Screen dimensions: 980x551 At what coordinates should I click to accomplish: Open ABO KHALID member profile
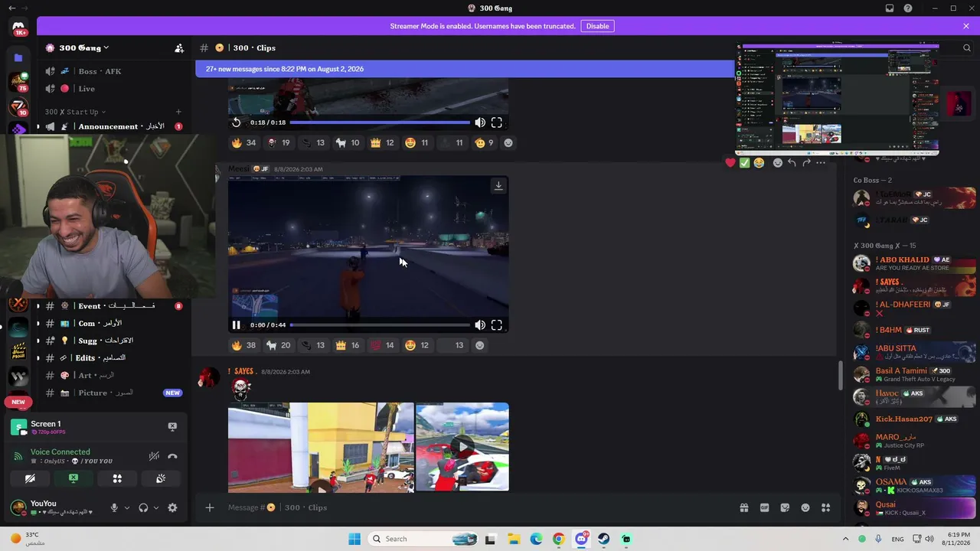[x=915, y=263]
